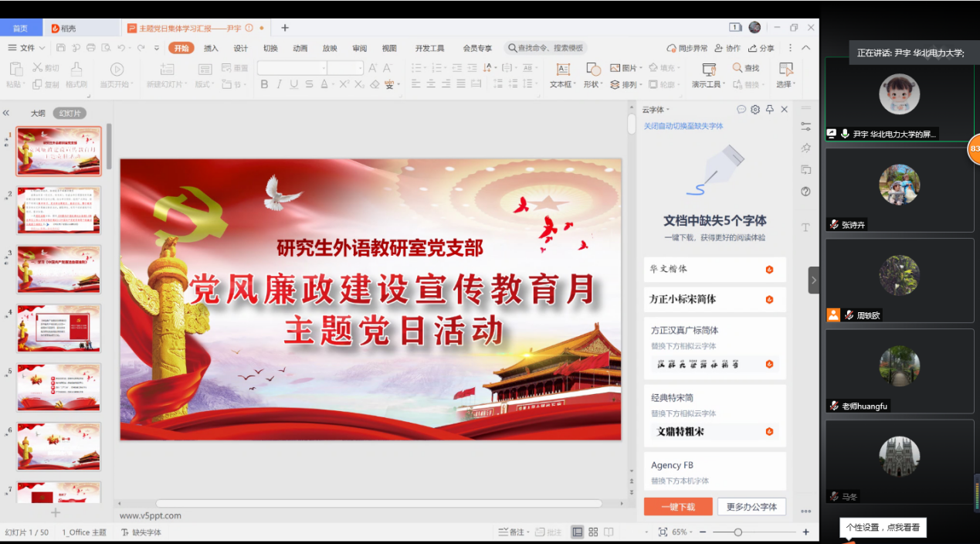The width and height of the screenshot is (980, 544).
Task: Click the 更多办公字体 button
Action: (751, 507)
